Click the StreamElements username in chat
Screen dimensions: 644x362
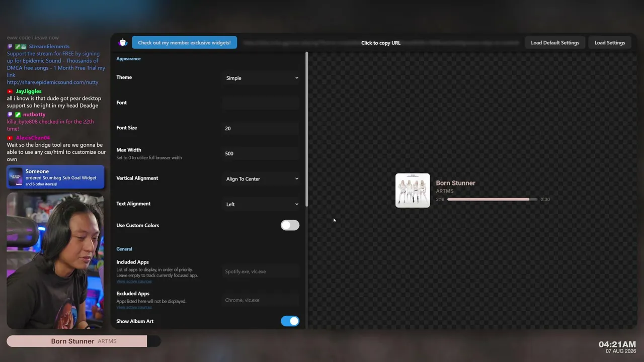pyautogui.click(x=49, y=47)
